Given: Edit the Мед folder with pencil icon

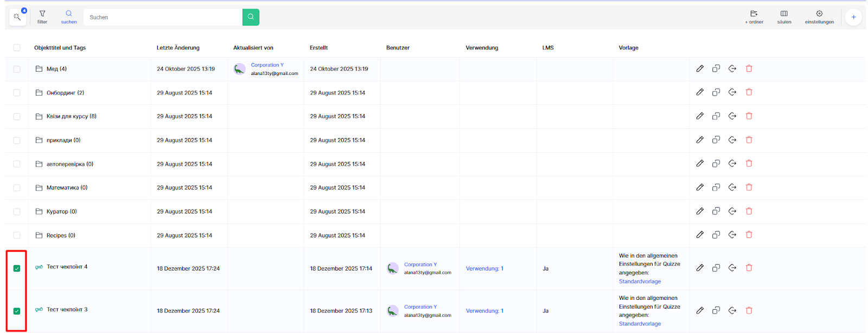Looking at the screenshot, I should (700, 68).
